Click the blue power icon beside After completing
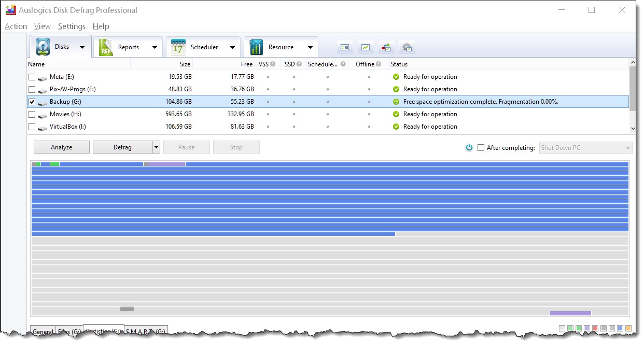This screenshot has height=346, width=644. (469, 148)
